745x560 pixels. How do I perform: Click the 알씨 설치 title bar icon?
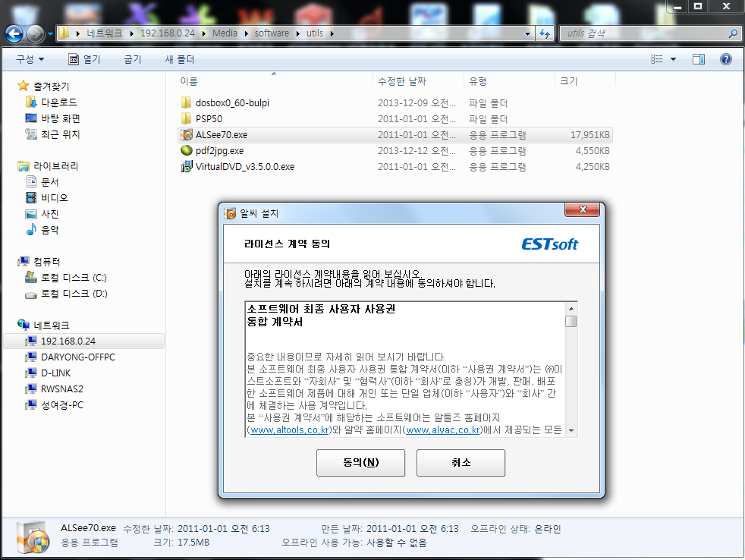(231, 213)
